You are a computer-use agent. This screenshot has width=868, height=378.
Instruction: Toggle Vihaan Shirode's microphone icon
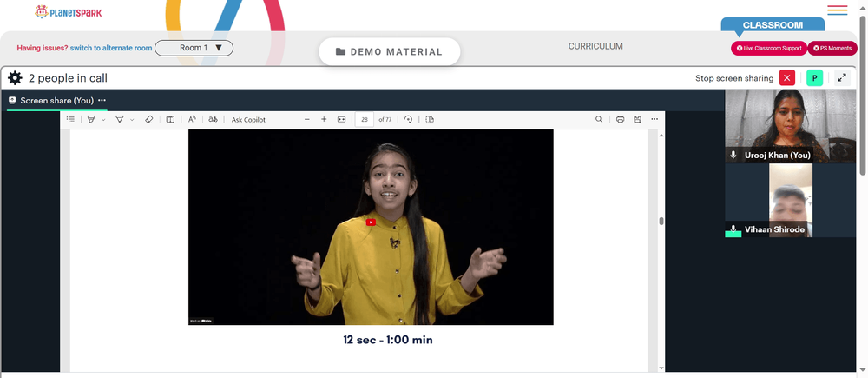(733, 229)
